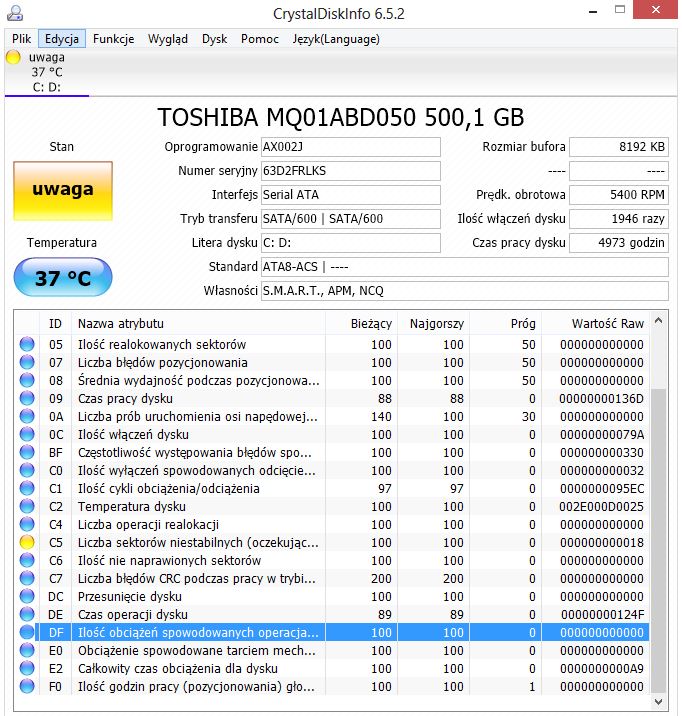Click blue status orb of row C4
Screen dimensions: 682x716
point(27,524)
